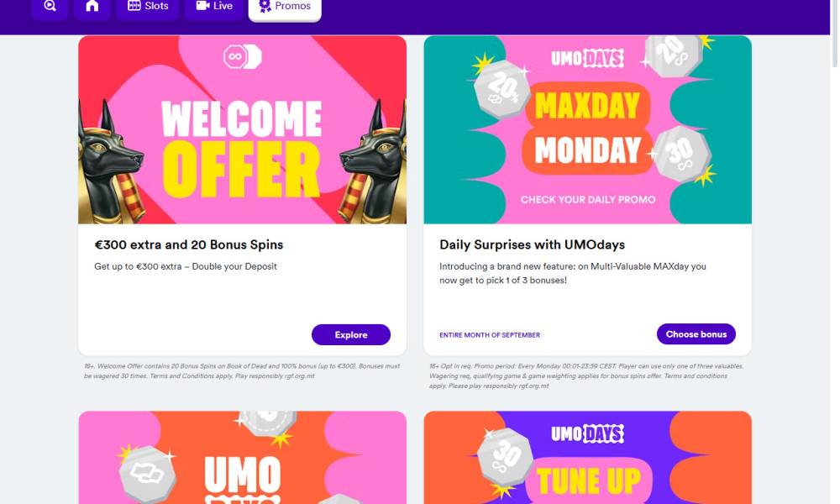Screen dimensions: 840x504
Task: Click the UMO DAYS logo on Maxday banner
Action: point(587,58)
